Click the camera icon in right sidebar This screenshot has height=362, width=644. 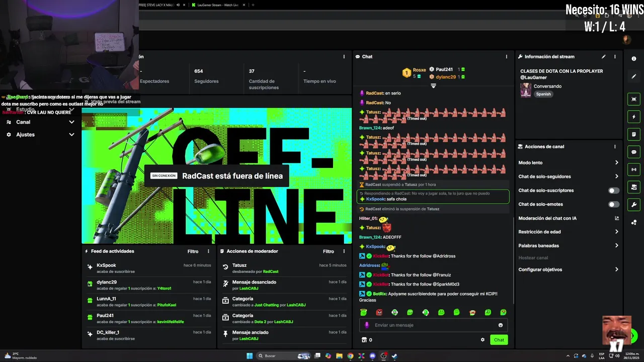633,187
